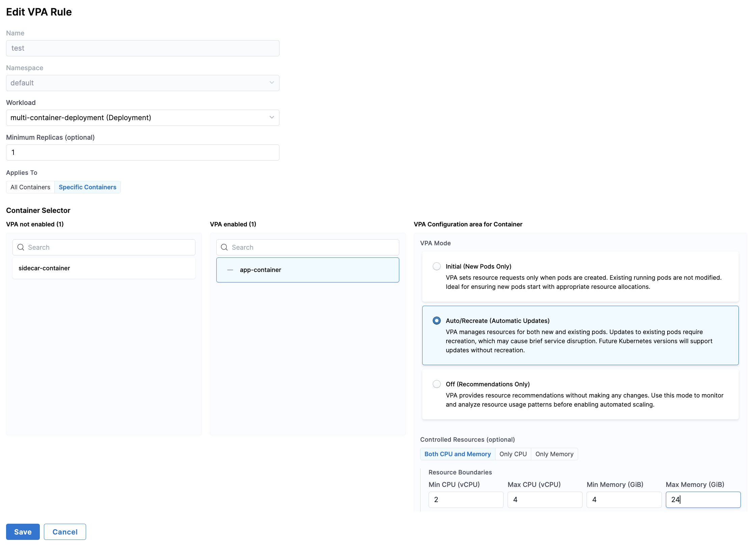Click the Minimum Replicas input field
The image size is (756, 548).
[142, 153]
